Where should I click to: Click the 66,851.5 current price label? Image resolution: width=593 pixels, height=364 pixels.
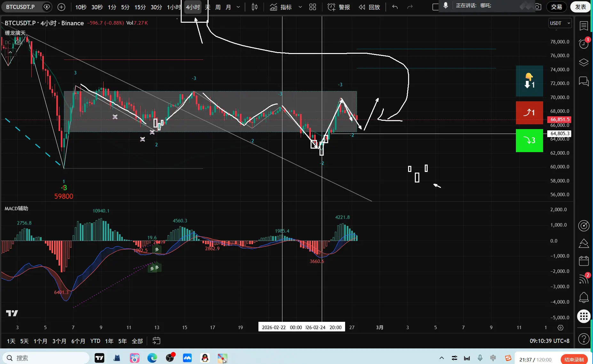pos(559,120)
